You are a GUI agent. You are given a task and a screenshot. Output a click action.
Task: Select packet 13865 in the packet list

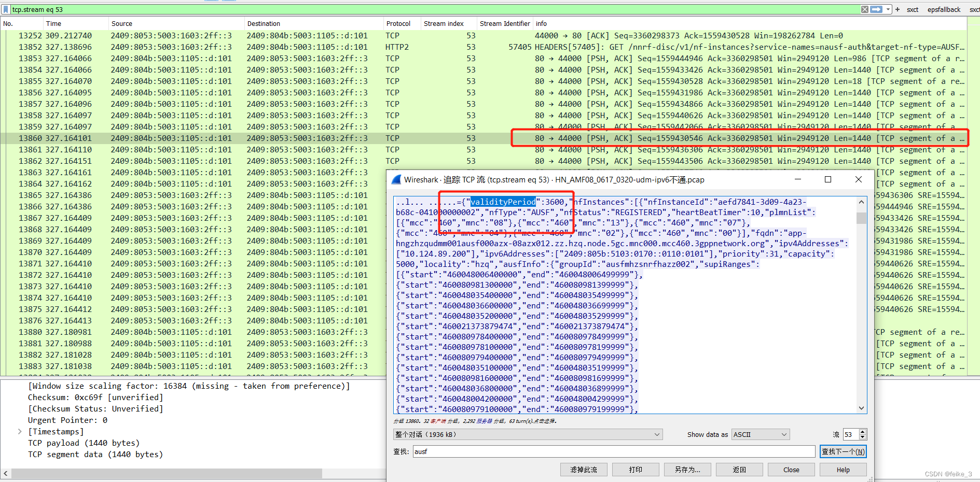pyautogui.click(x=193, y=195)
